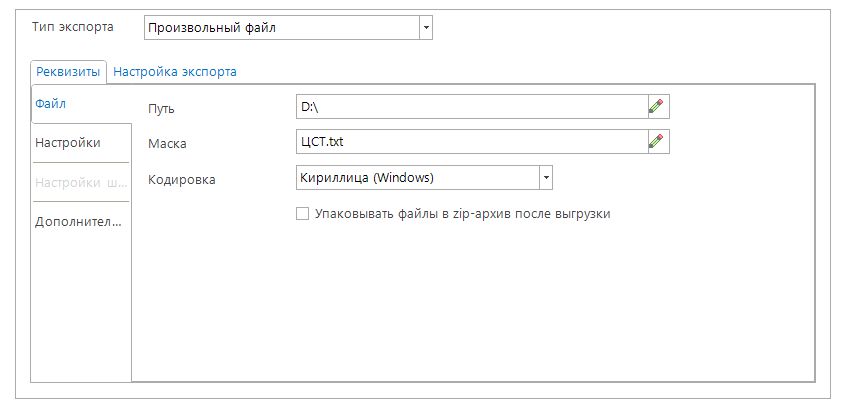This screenshot has width=846, height=415.
Task: Click the Кодировка field label
Action: pyautogui.click(x=181, y=180)
